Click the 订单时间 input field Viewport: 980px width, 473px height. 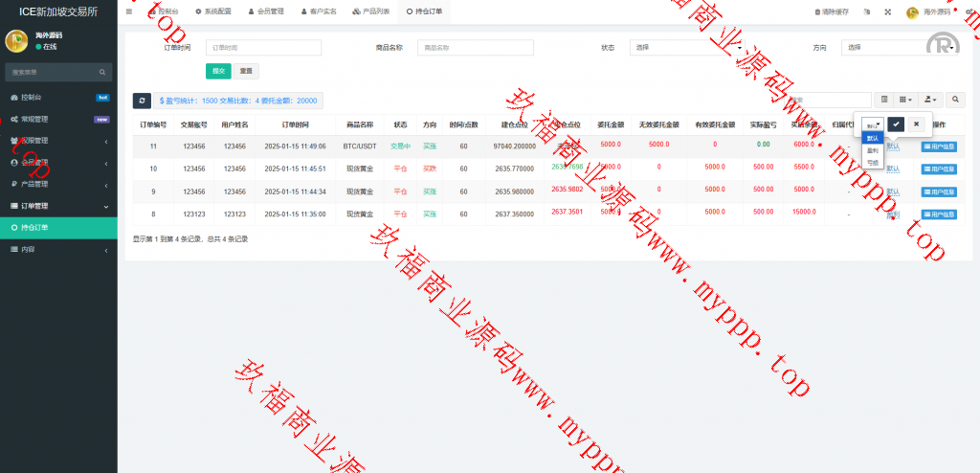coord(263,47)
